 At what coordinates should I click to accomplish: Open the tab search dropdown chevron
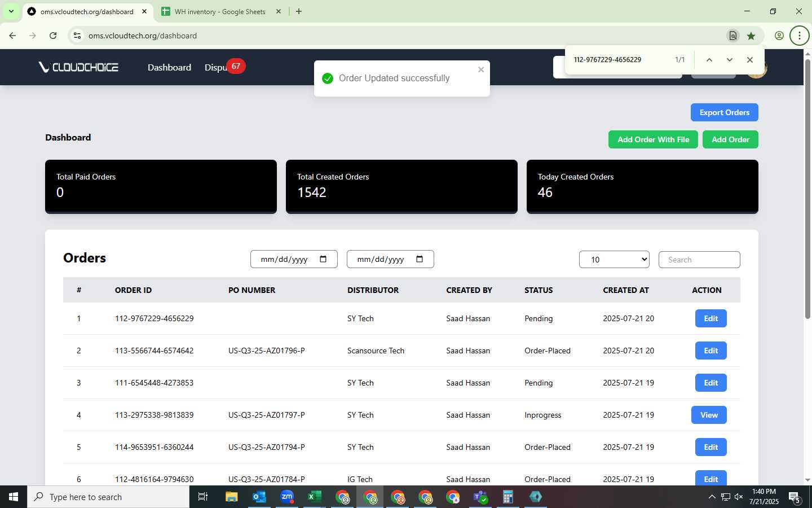coord(11,11)
